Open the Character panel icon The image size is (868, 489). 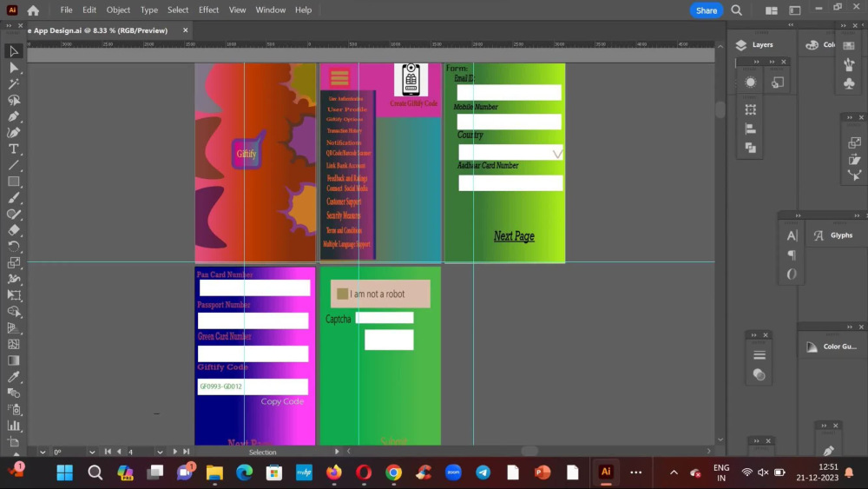pyautogui.click(x=792, y=235)
